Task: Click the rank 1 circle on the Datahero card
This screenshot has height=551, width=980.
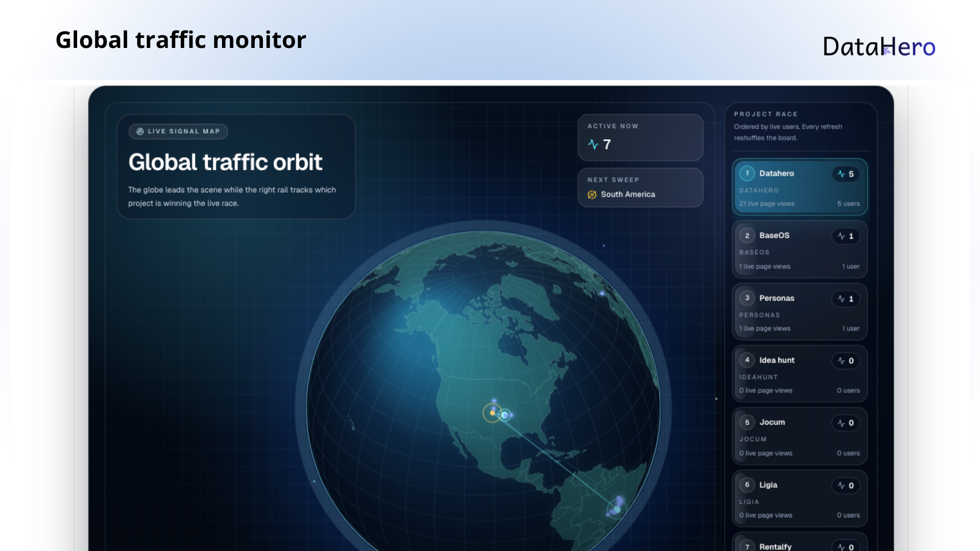Action: click(747, 173)
